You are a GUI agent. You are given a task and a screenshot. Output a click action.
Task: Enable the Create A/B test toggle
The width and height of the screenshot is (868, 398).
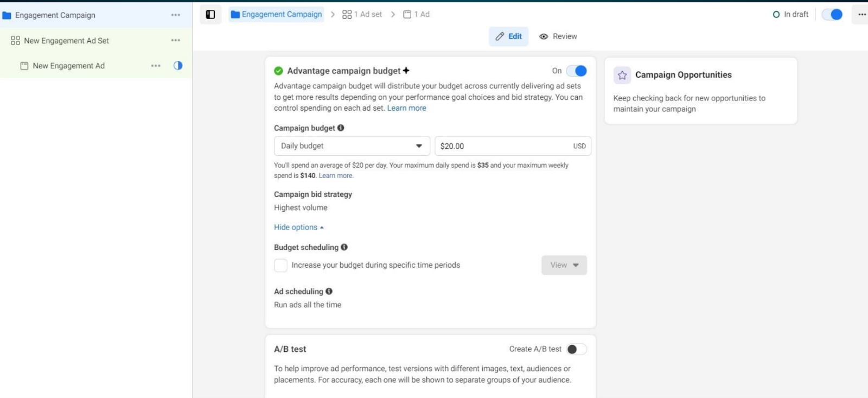(576, 349)
